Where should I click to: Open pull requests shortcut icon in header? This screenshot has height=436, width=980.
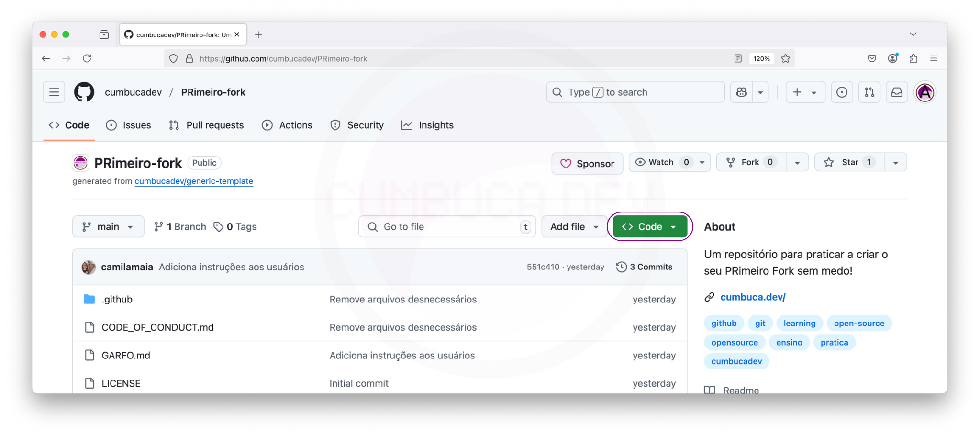coord(869,92)
